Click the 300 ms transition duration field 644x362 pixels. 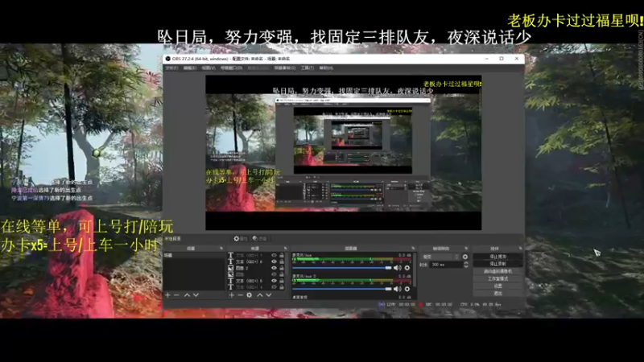(x=446, y=265)
